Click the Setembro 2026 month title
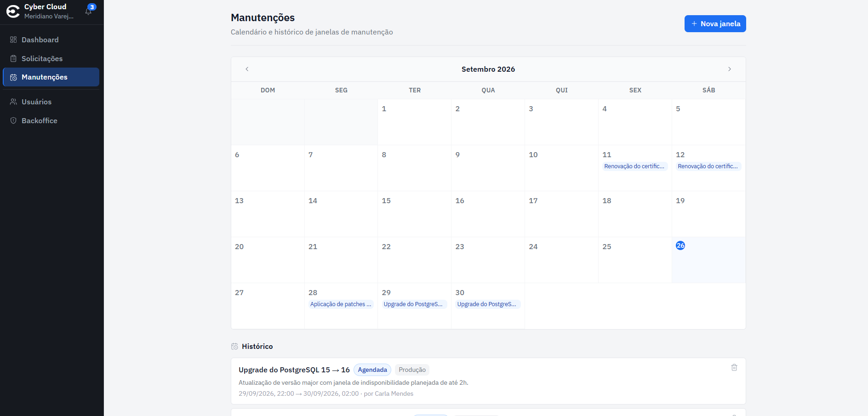Image resolution: width=868 pixels, height=416 pixels. [x=488, y=69]
